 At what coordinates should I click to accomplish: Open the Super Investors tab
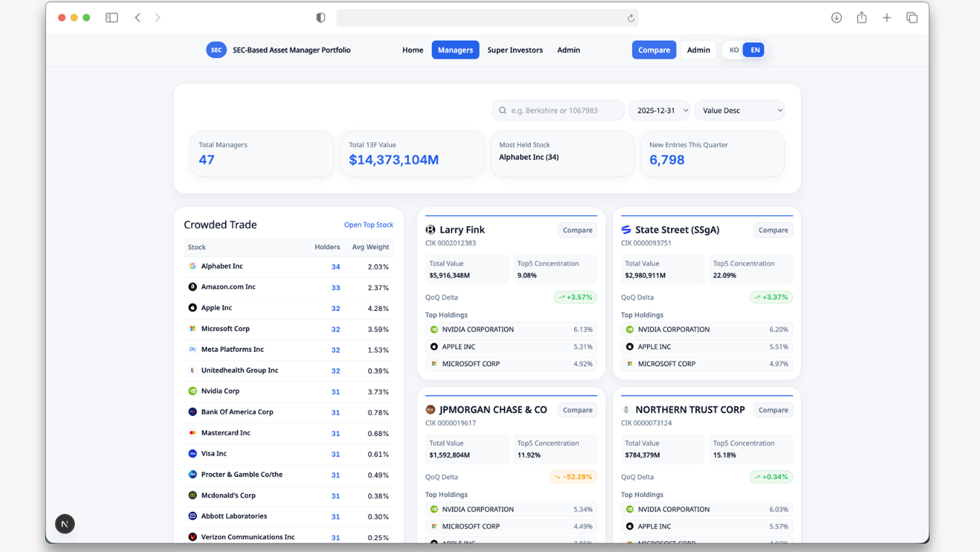(x=514, y=50)
